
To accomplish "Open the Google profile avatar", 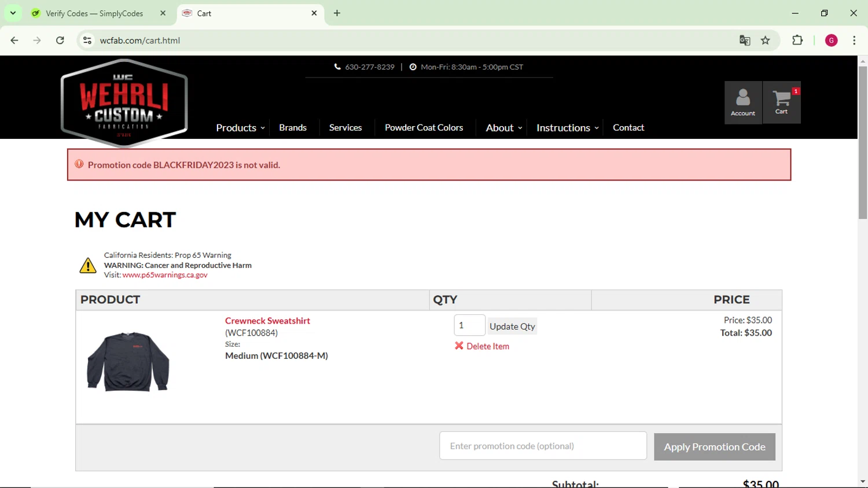I will pos(832,41).
